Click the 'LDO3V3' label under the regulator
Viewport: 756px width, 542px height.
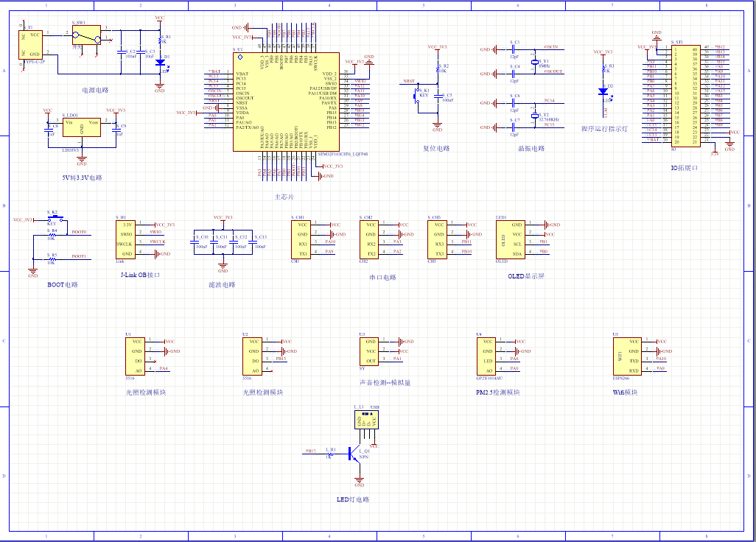click(71, 150)
